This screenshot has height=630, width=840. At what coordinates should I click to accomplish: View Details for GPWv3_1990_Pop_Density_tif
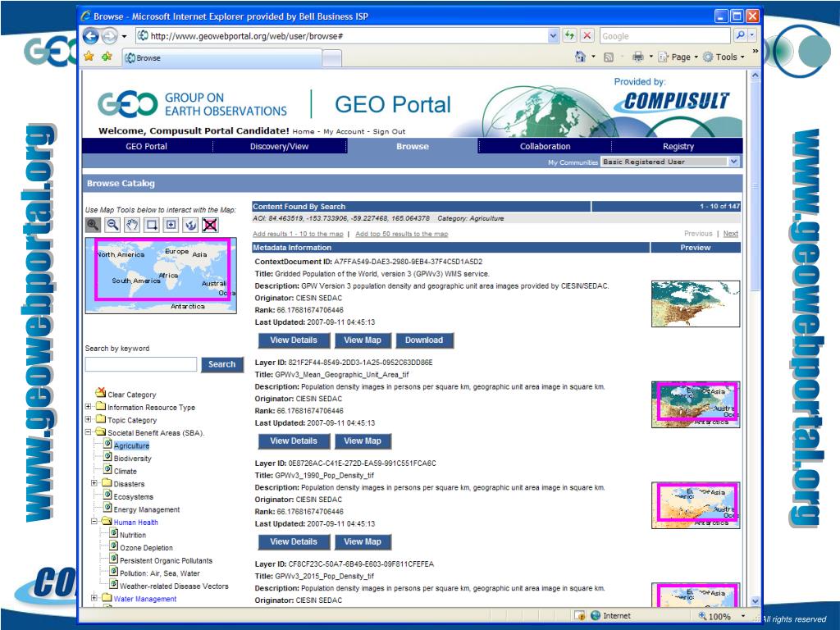294,541
